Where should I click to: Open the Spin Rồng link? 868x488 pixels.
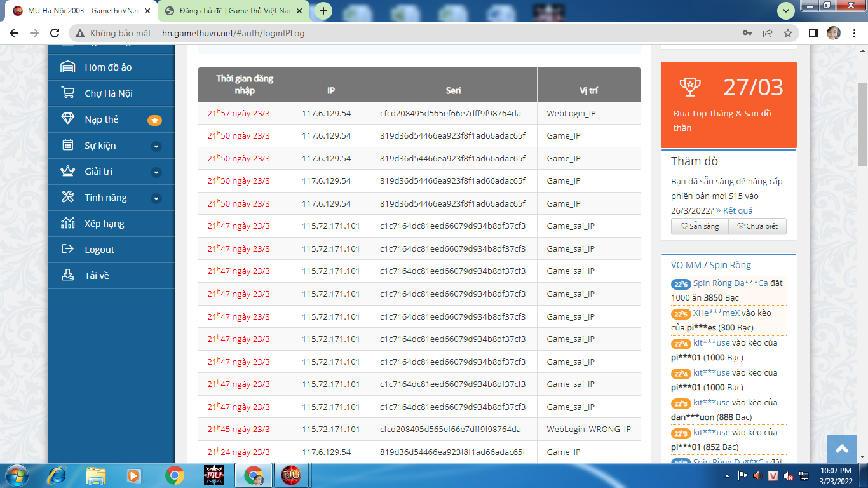coord(730,265)
